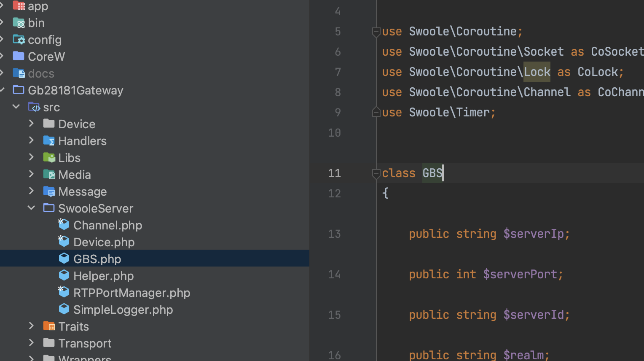Expand the Transport folder
644x361 pixels.
click(x=31, y=342)
